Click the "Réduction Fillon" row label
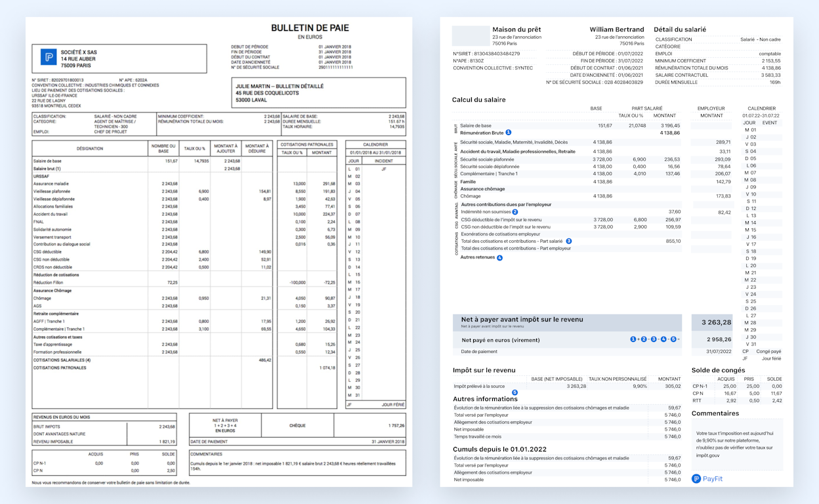 tap(48, 282)
